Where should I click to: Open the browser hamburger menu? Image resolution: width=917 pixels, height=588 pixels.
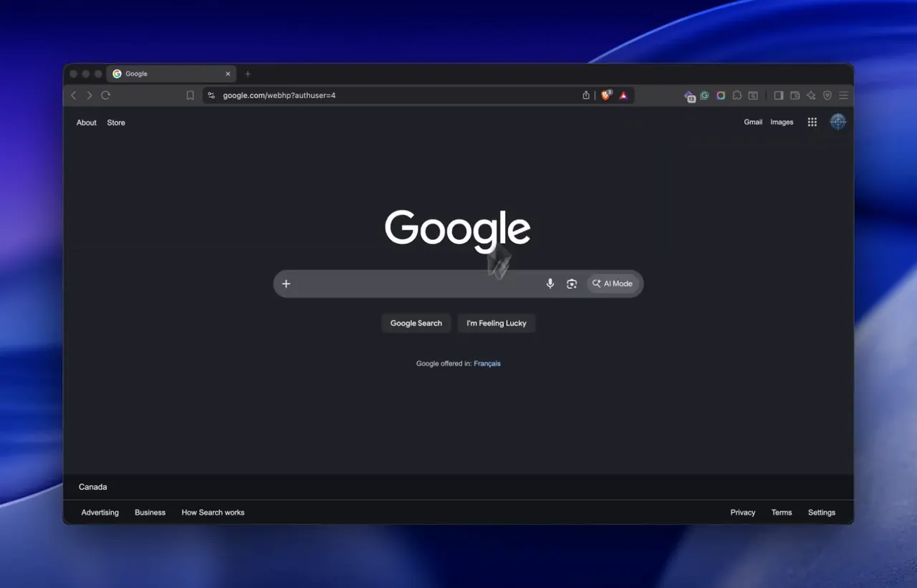click(x=843, y=95)
